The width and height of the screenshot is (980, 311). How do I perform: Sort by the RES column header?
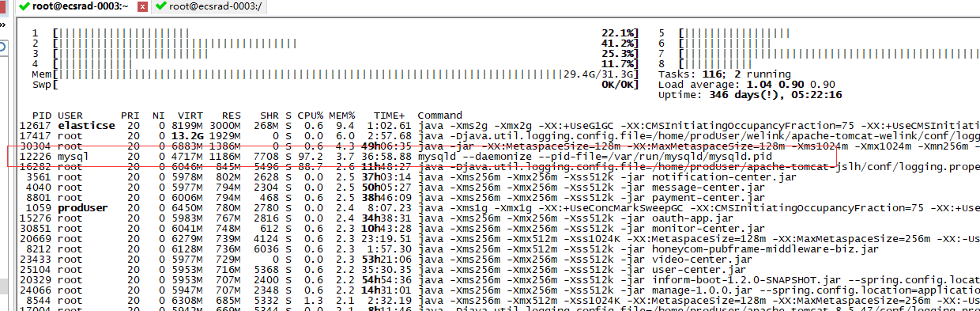pyautogui.click(x=231, y=116)
